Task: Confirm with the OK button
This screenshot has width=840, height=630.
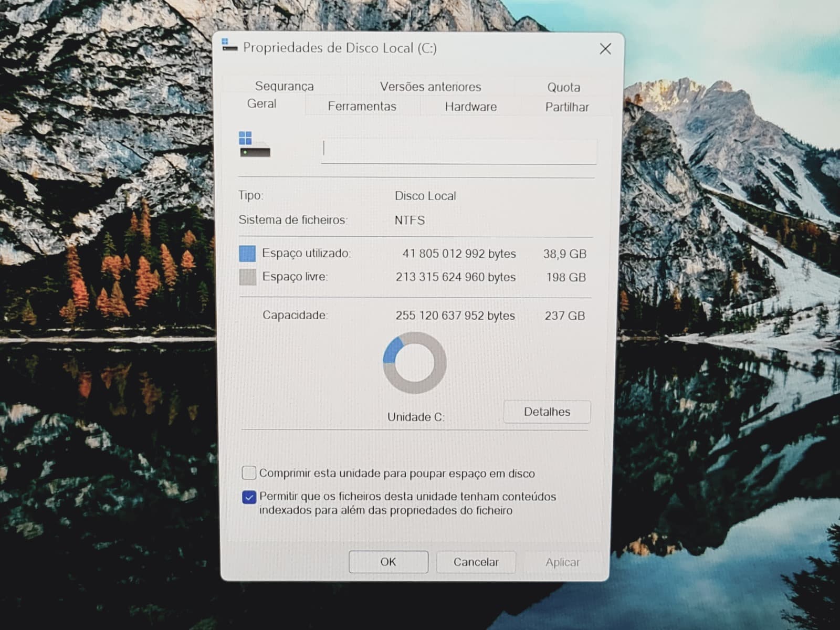Action: (x=388, y=562)
